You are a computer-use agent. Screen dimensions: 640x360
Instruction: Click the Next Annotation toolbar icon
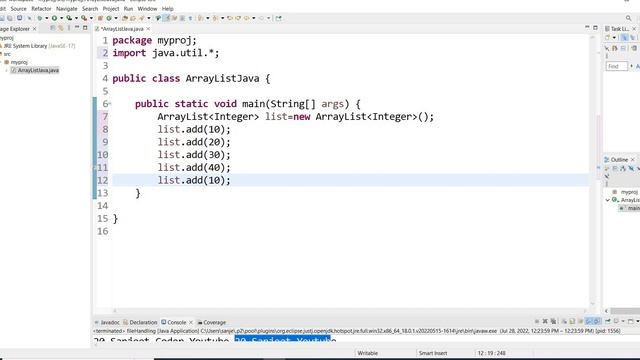coord(200,18)
